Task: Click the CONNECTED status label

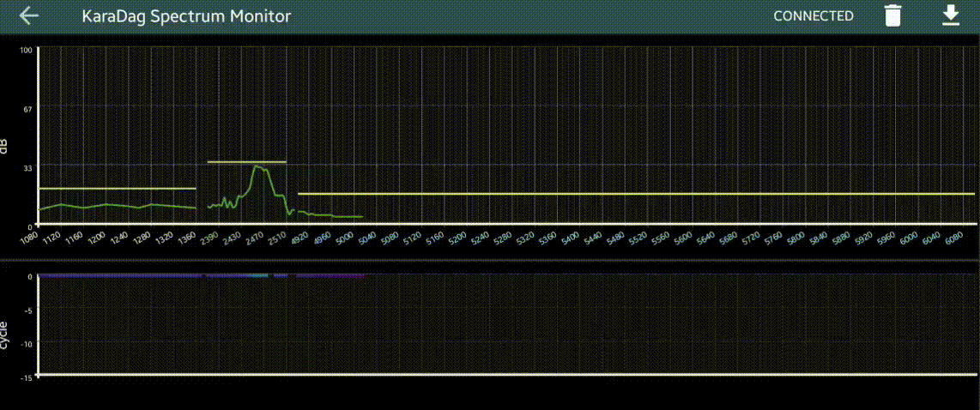Action: [813, 16]
